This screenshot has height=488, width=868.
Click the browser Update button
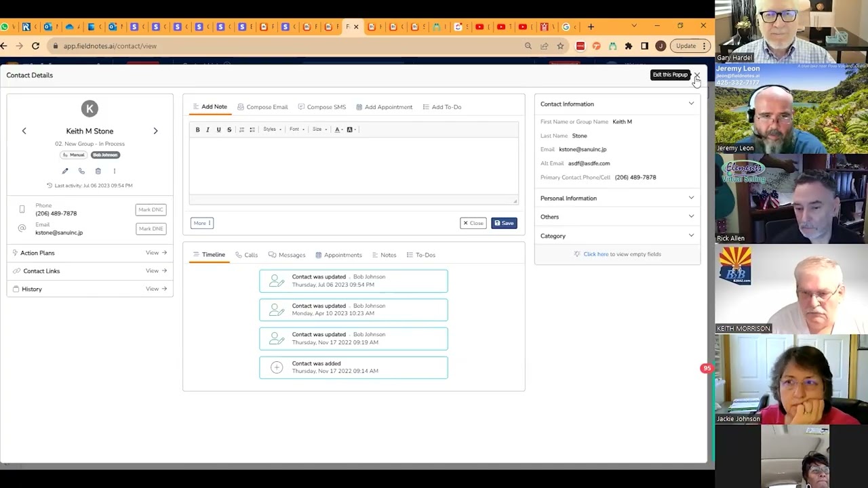pos(690,46)
